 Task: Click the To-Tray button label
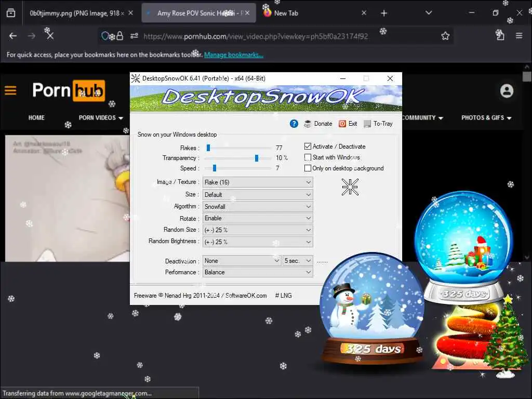click(x=383, y=124)
